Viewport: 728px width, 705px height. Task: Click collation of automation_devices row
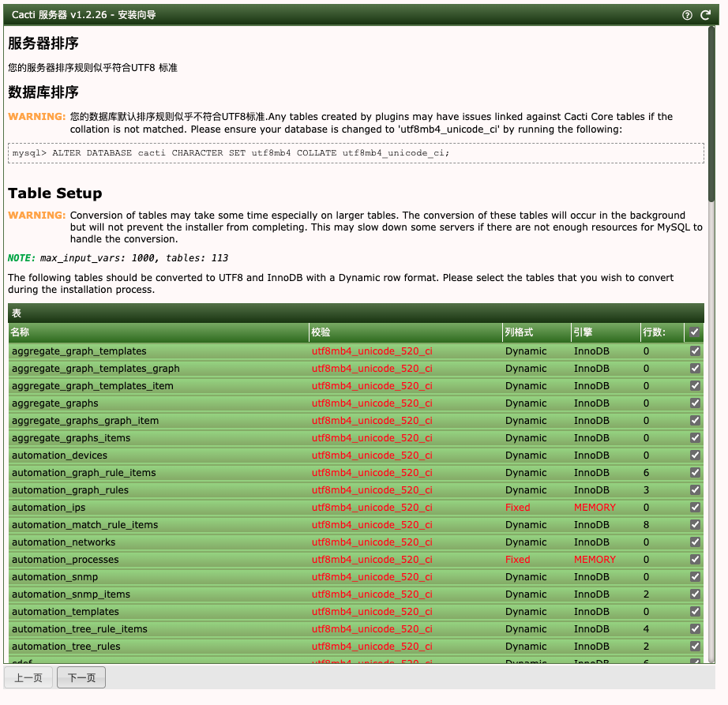[372, 456]
